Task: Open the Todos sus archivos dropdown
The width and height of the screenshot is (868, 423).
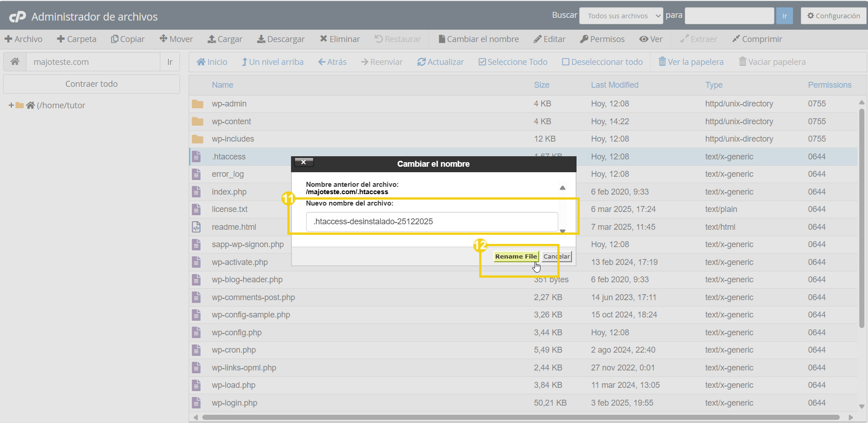Action: click(x=621, y=16)
